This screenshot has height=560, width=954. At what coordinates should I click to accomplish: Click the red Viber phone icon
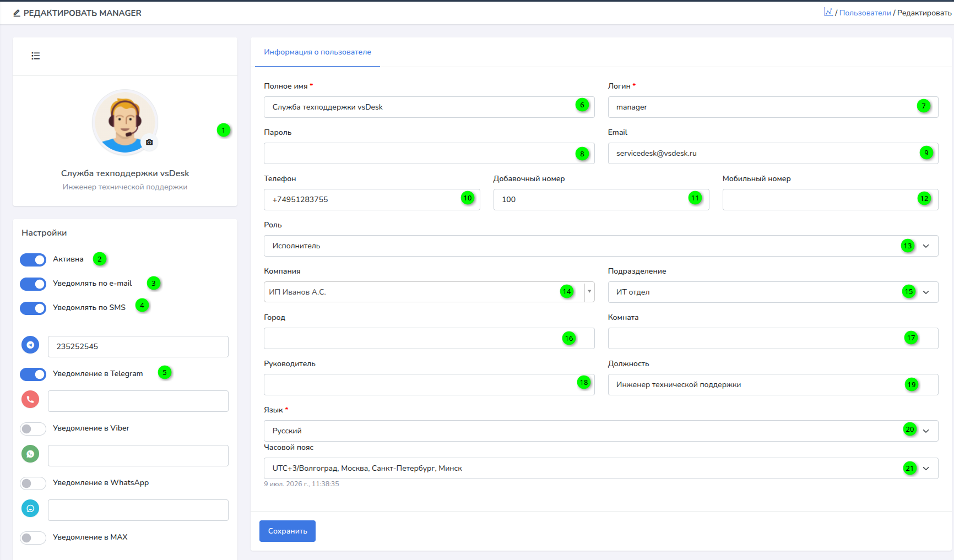pos(30,400)
